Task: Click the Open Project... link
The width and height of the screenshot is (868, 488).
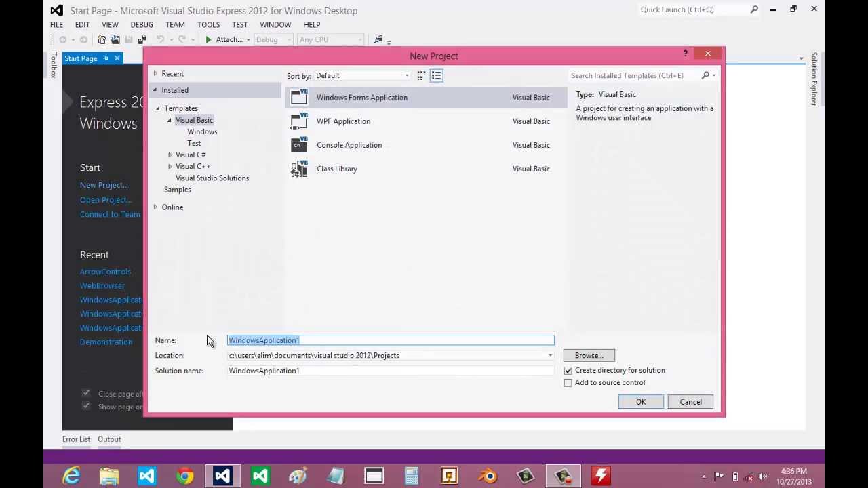Action: pos(106,199)
